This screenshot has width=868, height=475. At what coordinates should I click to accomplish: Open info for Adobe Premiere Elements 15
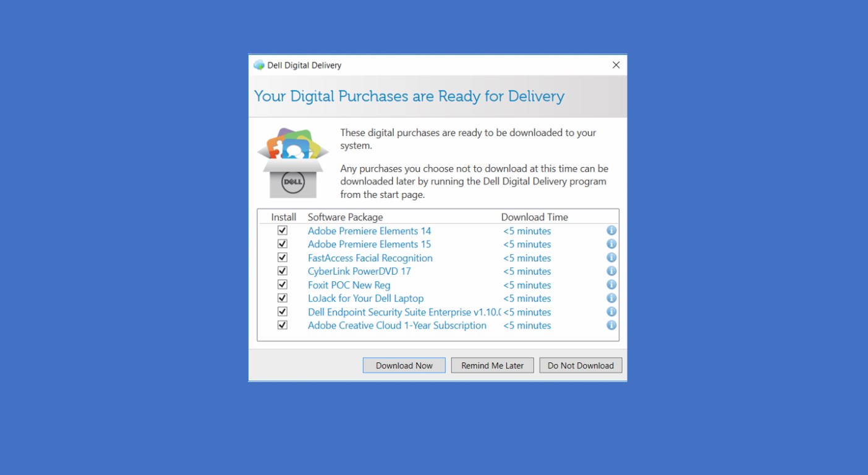click(x=611, y=244)
